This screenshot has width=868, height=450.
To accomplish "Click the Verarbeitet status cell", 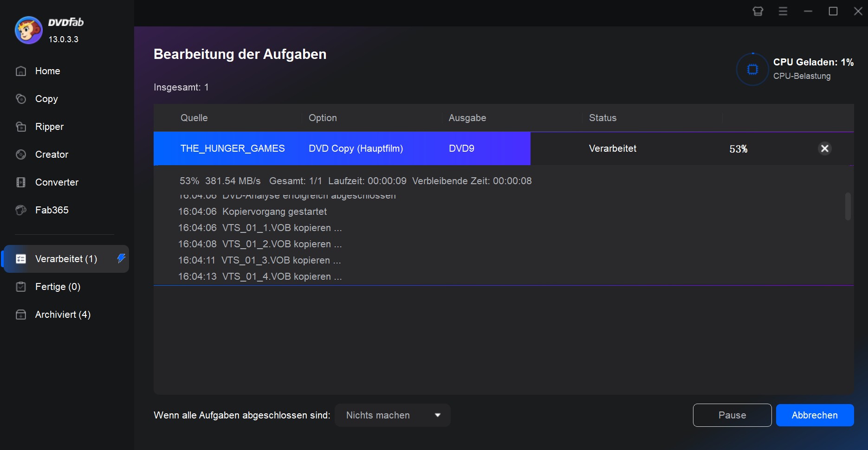I will tap(613, 148).
